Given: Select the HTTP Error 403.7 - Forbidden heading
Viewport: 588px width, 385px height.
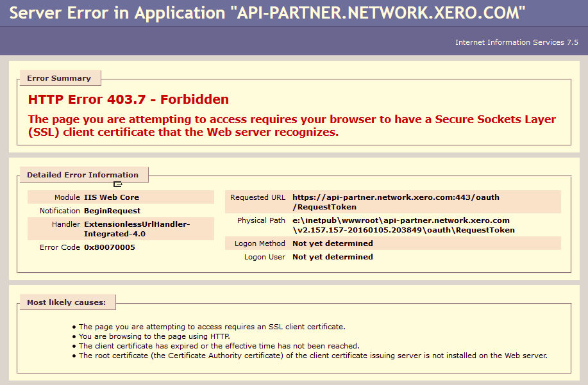Looking at the screenshot, I should click(x=128, y=99).
